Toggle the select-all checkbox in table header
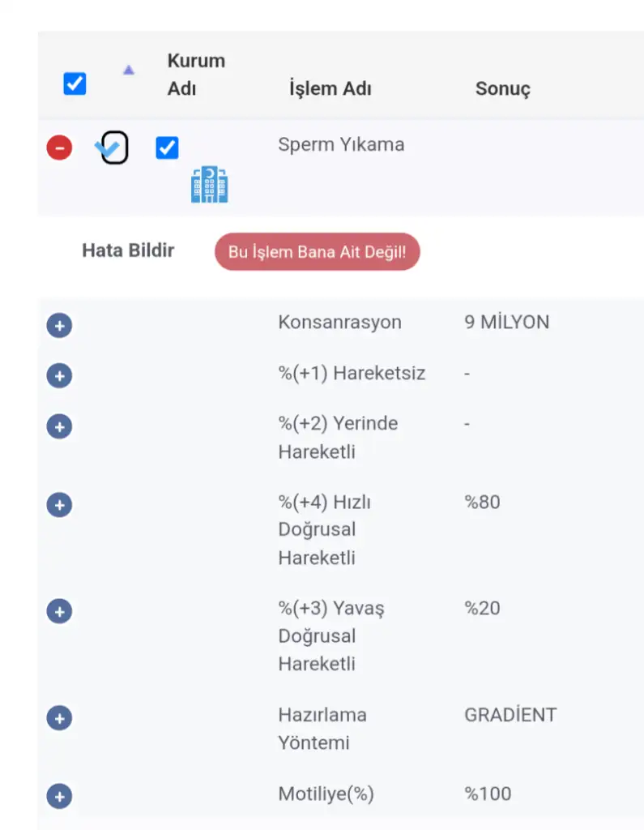The width and height of the screenshot is (644, 830). [75, 83]
